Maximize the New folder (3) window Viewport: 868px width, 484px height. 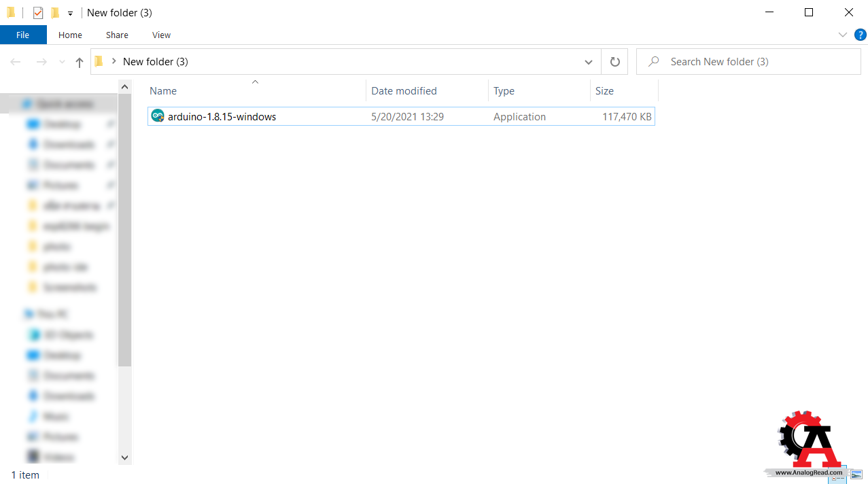coord(809,12)
